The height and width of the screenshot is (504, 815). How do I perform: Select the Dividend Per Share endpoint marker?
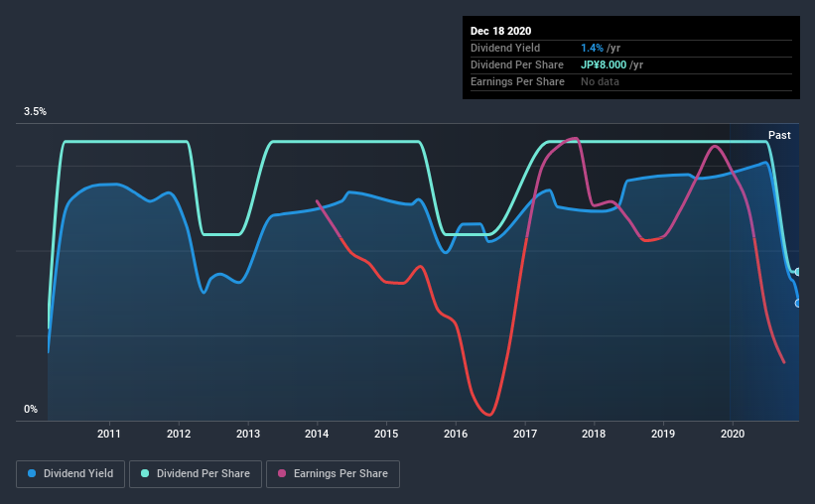(x=798, y=272)
